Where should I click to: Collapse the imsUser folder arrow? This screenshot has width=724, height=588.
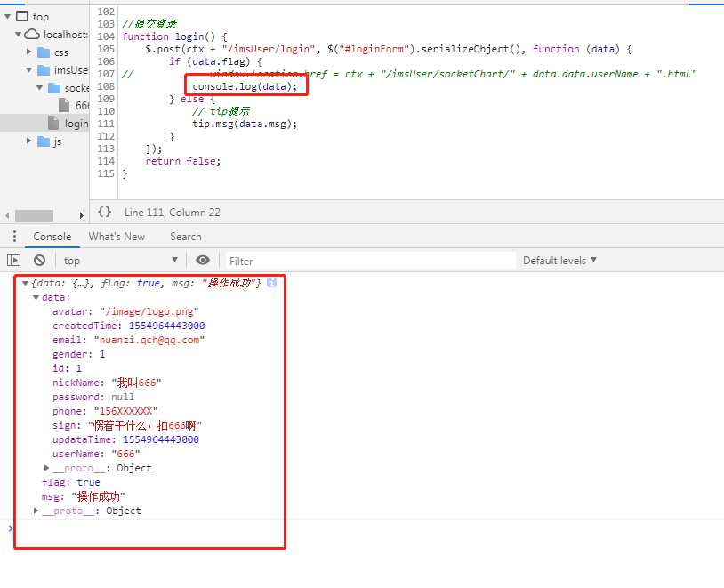[x=29, y=69]
